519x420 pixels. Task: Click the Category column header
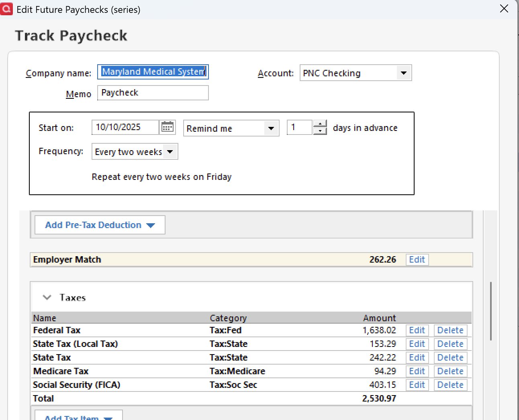click(x=228, y=318)
